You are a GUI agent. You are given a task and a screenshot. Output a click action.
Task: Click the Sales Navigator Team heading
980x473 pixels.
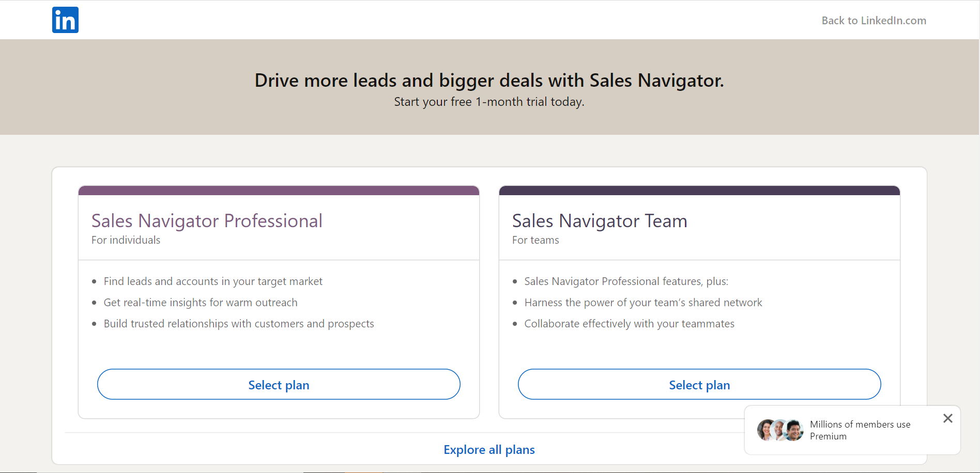[x=600, y=221]
